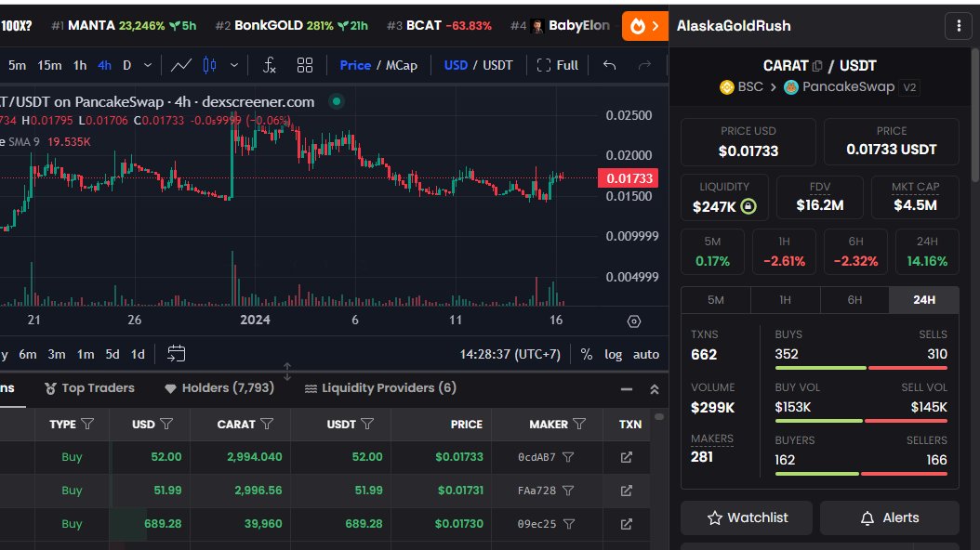Toggle log scale on chart

tap(613, 354)
